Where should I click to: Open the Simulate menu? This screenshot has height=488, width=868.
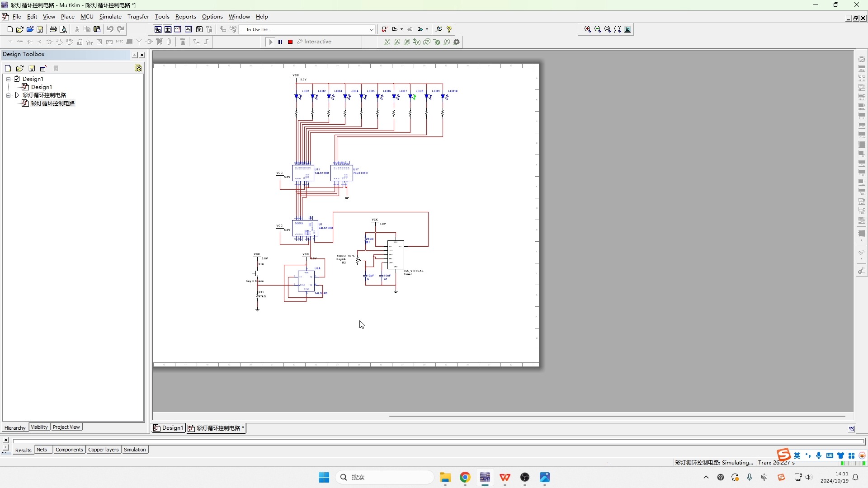click(110, 17)
